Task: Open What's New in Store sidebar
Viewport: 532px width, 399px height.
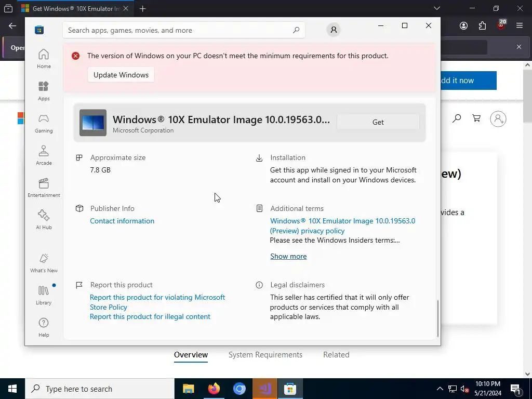Action: click(44, 263)
